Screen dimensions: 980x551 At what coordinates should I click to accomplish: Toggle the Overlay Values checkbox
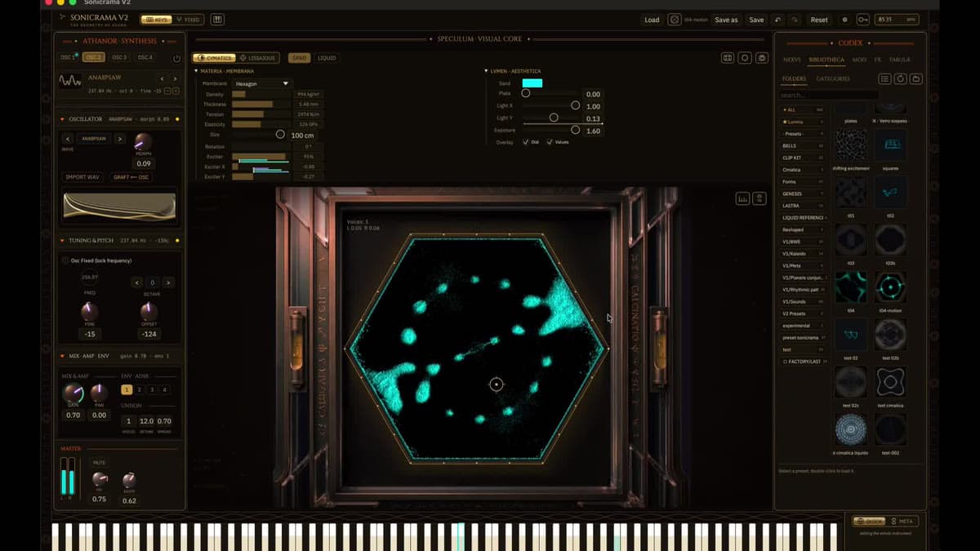549,142
